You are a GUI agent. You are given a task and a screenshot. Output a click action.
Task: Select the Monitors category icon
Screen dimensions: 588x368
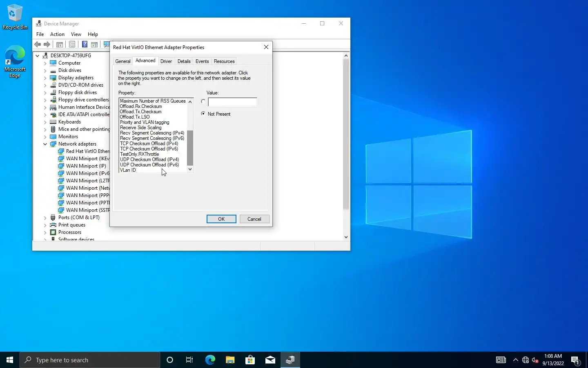[x=53, y=137]
